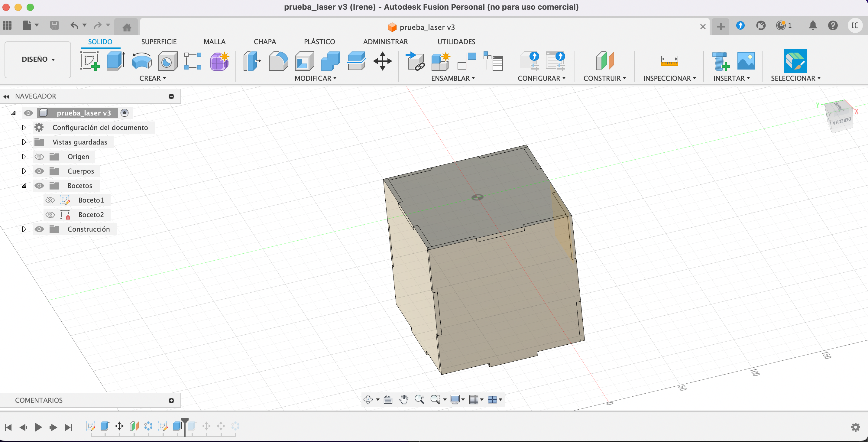Click the Revolve tool icon

tap(141, 61)
